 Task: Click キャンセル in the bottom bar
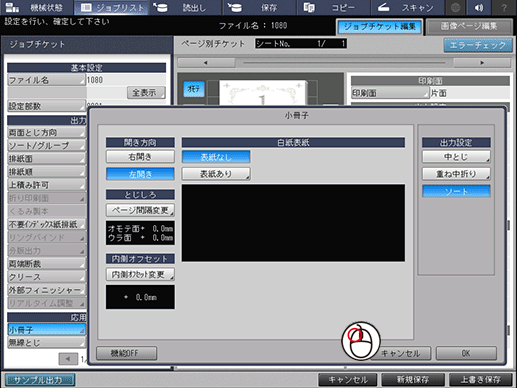[x=348, y=380]
